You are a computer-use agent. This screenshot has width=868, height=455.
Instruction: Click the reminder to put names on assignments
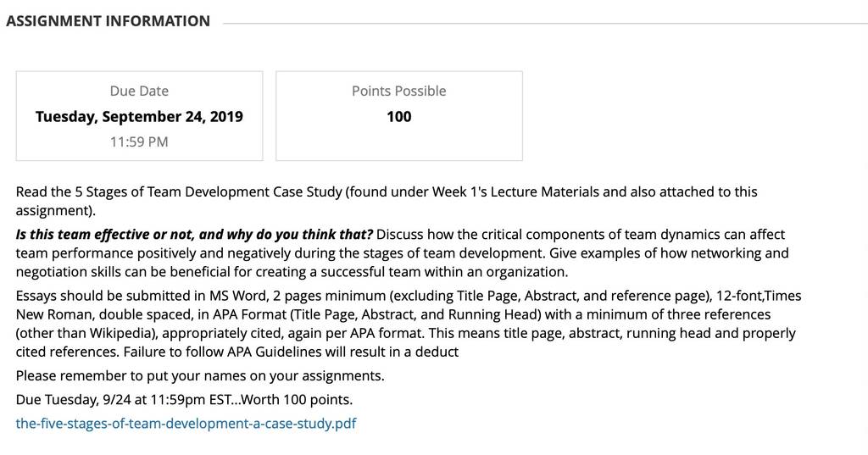click(x=200, y=376)
